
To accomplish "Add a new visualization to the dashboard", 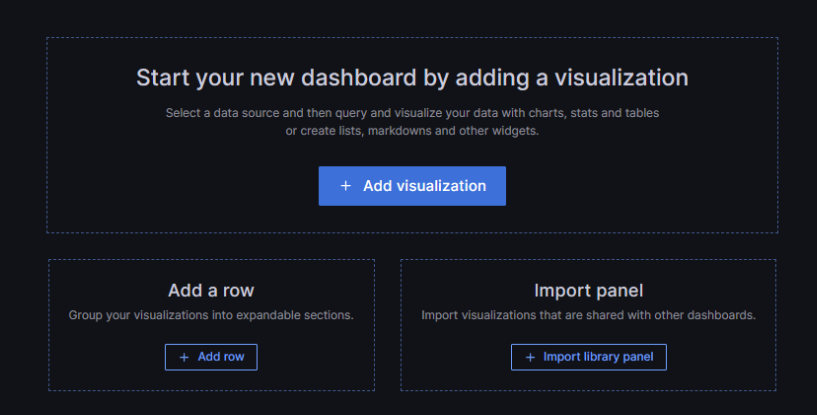I will point(412,186).
